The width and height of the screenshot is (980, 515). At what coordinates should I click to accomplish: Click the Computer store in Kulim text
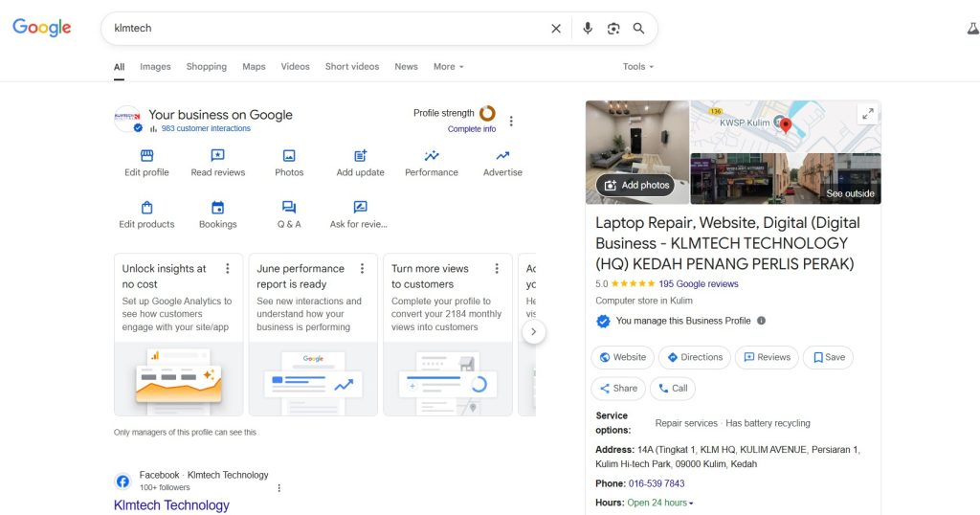644,301
